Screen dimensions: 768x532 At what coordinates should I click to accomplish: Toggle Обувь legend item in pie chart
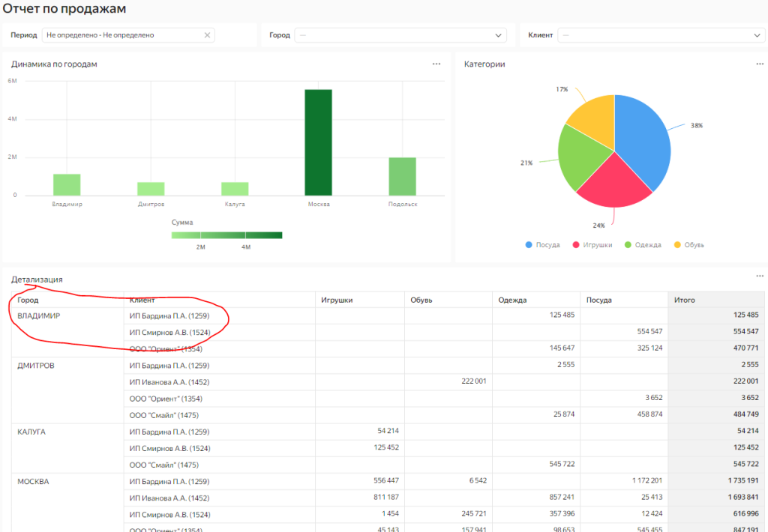pyautogui.click(x=689, y=245)
